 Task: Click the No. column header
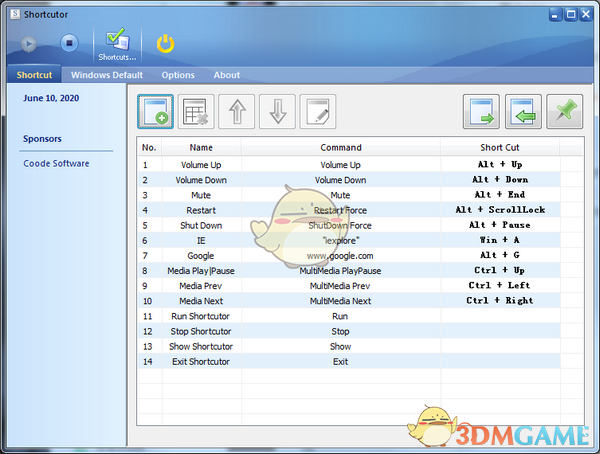coord(149,147)
